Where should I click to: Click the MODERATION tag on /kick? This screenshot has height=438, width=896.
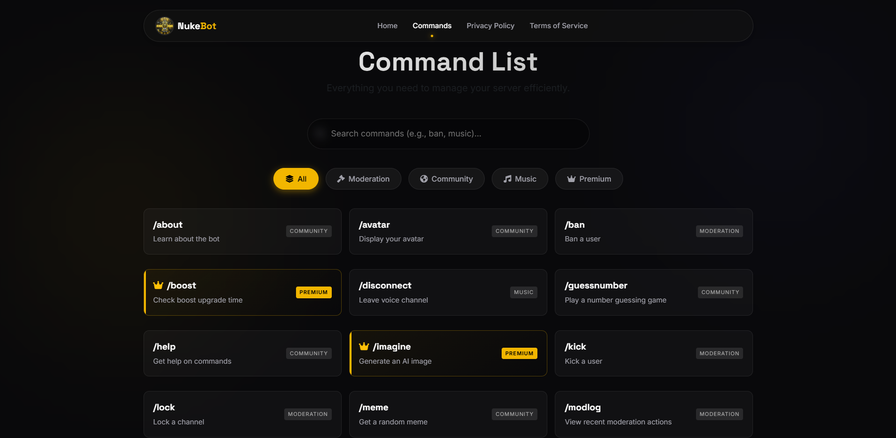(x=719, y=353)
